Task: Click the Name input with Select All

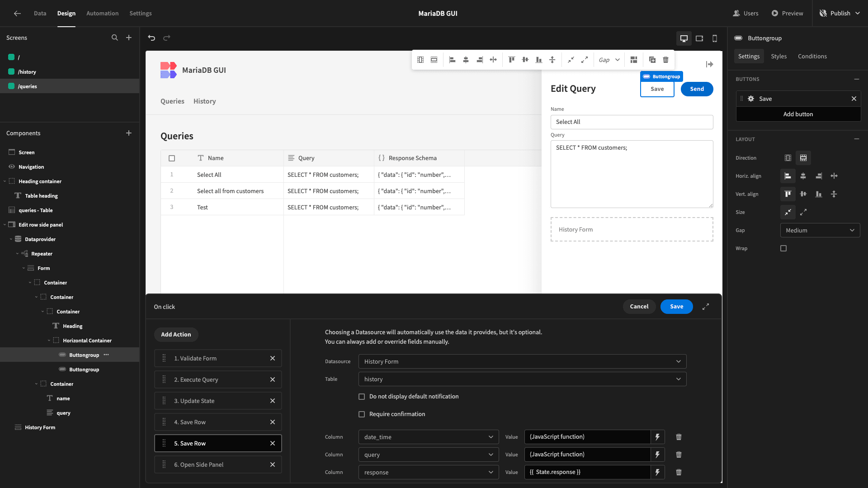Action: (632, 122)
